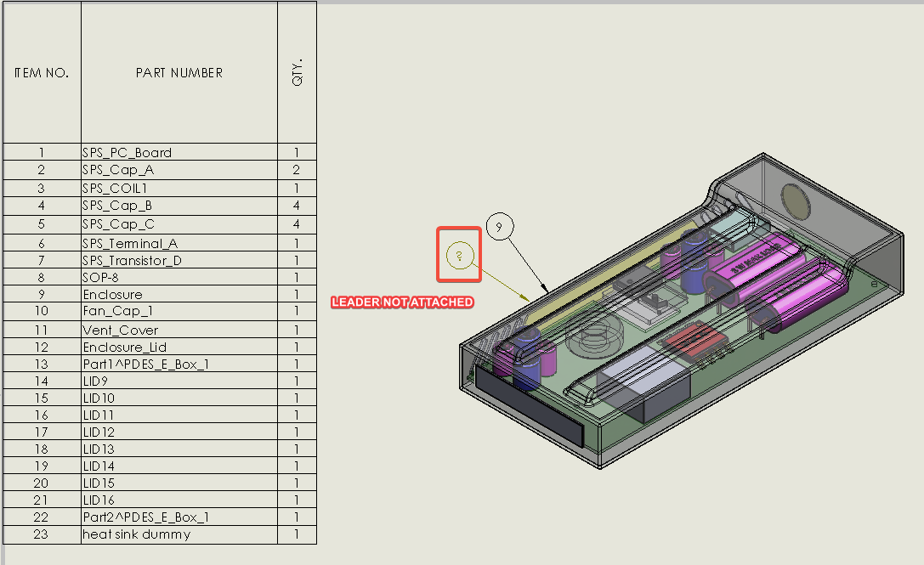Select the SPS_Terminal_A cell
This screenshot has height=565, width=924.
[x=179, y=243]
